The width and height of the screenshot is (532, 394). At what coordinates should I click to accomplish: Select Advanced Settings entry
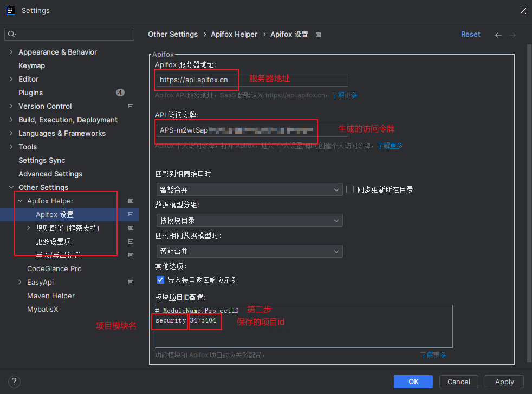[50, 174]
